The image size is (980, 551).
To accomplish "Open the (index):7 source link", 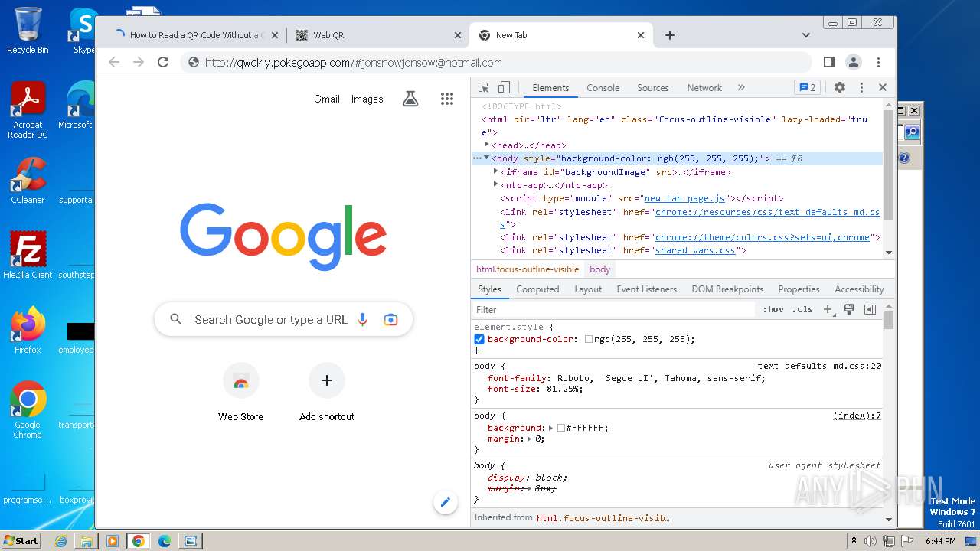I will pos(857,416).
